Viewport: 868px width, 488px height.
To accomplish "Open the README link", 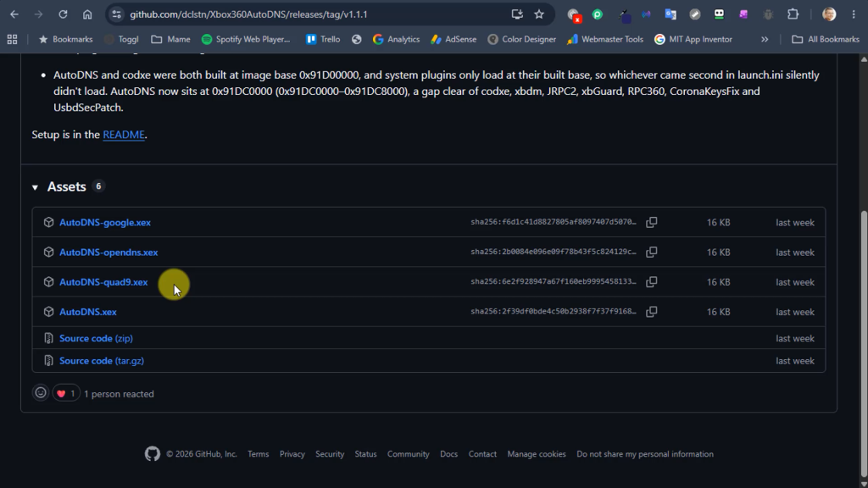I will 124,135.
